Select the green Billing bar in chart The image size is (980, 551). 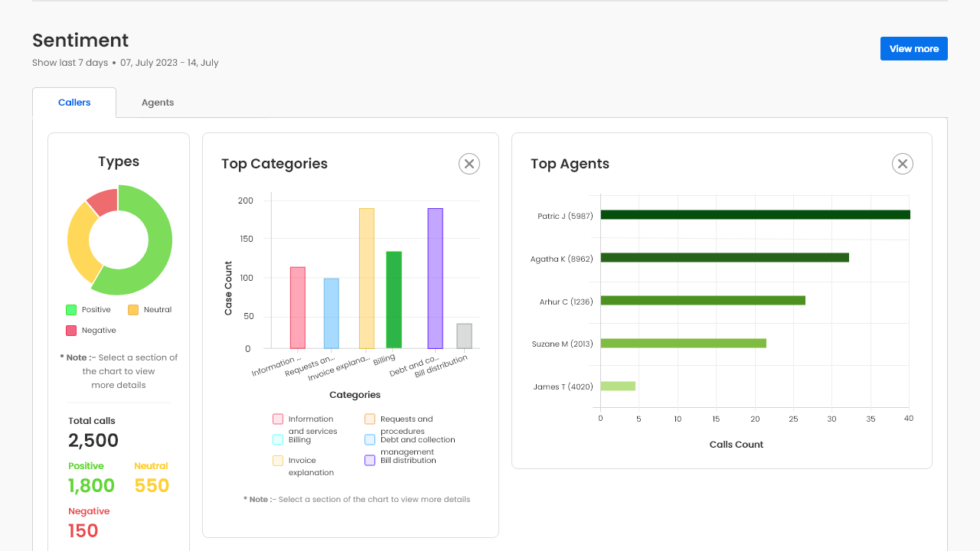click(394, 300)
